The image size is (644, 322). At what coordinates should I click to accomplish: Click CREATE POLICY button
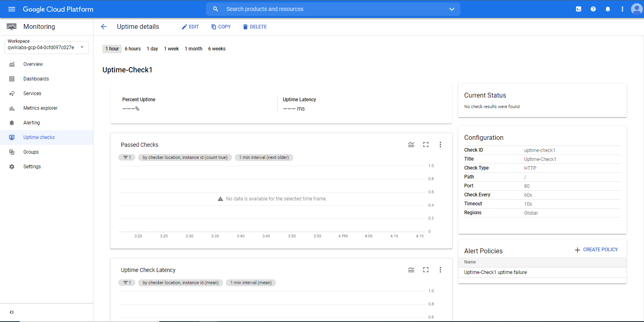(596, 250)
